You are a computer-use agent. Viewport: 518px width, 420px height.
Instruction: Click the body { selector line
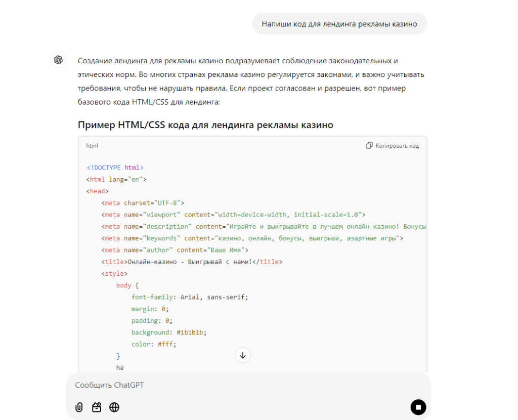pyautogui.click(x=127, y=285)
